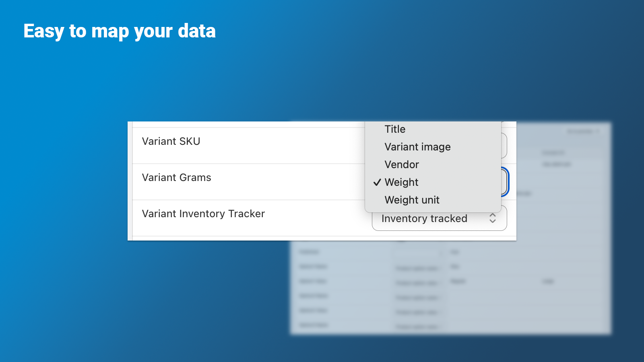Viewport: 644px width, 362px height.
Task: Click the gray left border of the mapping panel
Action: coord(130,181)
